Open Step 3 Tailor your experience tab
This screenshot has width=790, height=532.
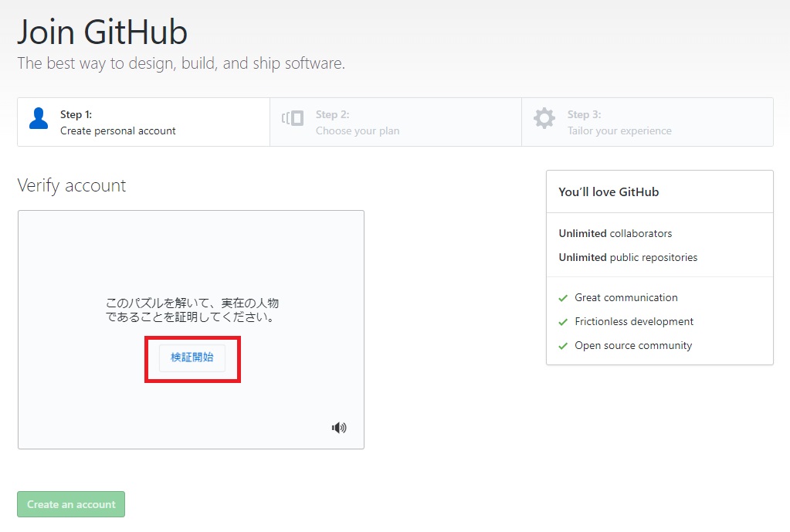tap(647, 123)
